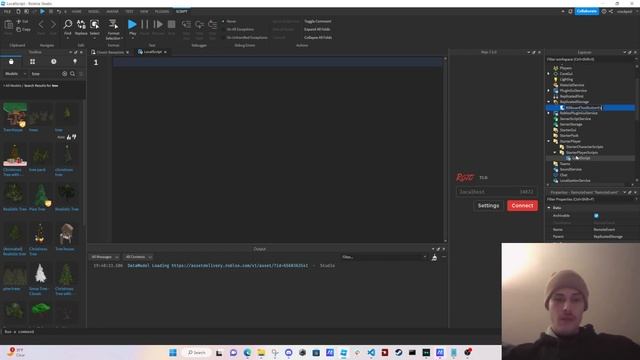
Task: Collapse the ReplicatedStorage tree node
Action: tap(549, 102)
